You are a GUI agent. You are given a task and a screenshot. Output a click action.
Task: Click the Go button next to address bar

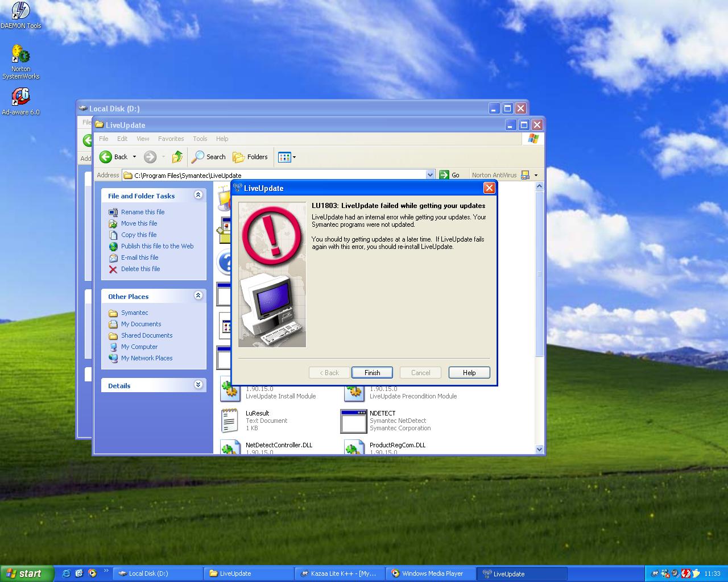click(449, 175)
